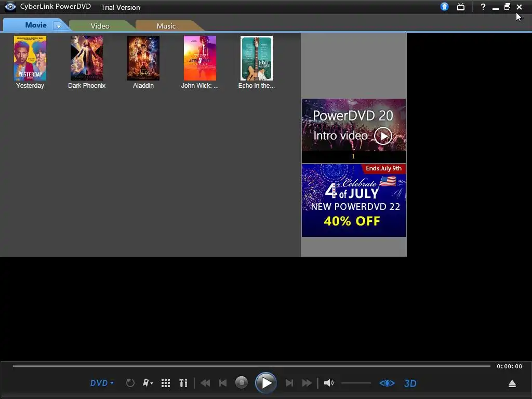Screen dimensions: 532x399
Task: Click the PowerDVD eye logo icon
Action: (x=10, y=6)
